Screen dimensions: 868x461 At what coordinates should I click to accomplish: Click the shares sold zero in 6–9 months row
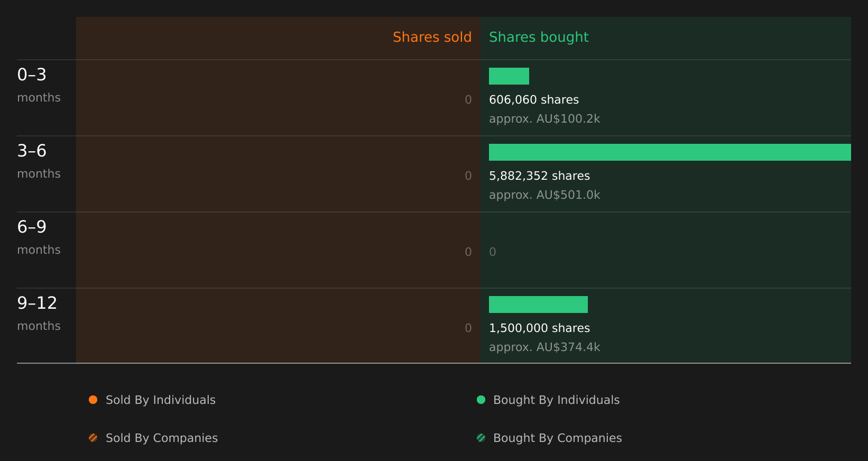click(x=468, y=252)
